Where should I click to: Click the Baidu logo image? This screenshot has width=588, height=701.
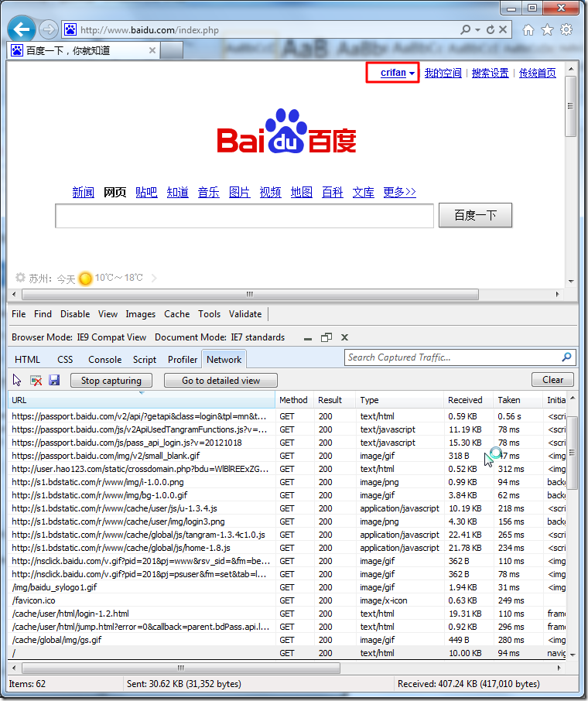point(286,132)
